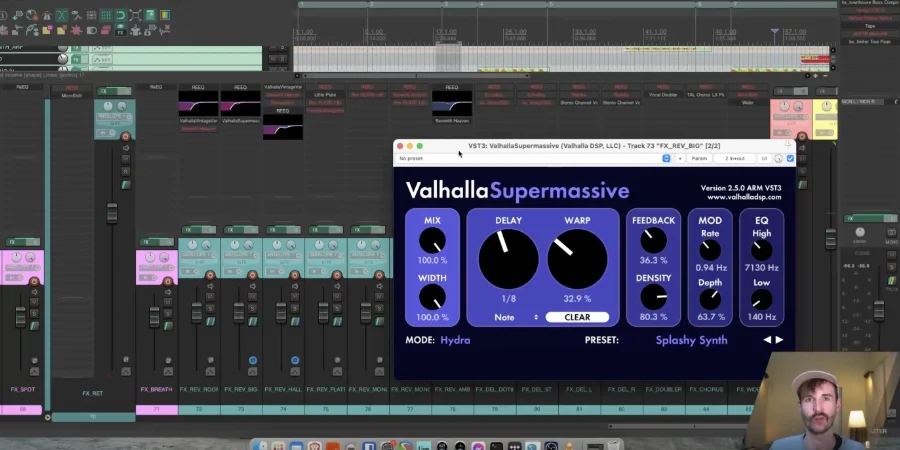Click the Param button in plugin header
The width and height of the screenshot is (900, 450).
tap(699, 158)
